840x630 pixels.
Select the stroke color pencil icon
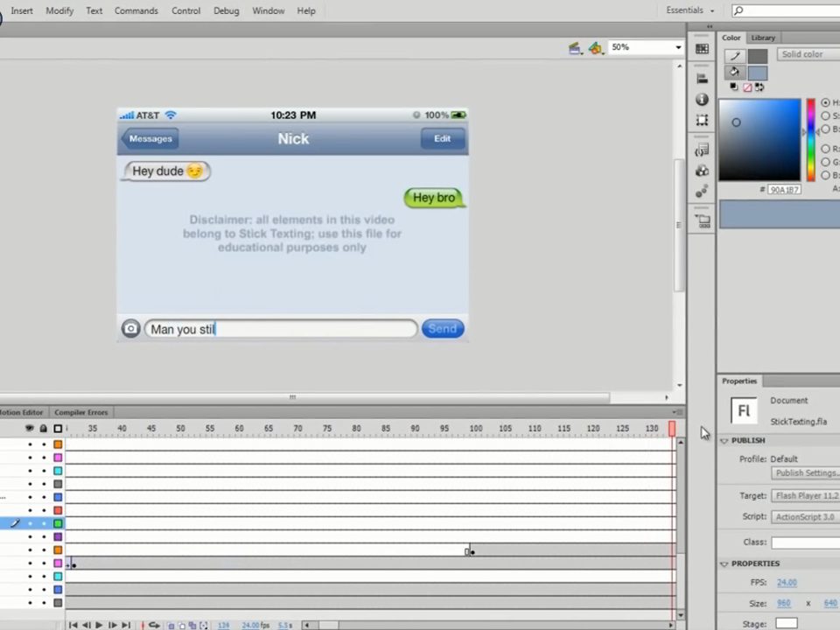[x=735, y=56]
